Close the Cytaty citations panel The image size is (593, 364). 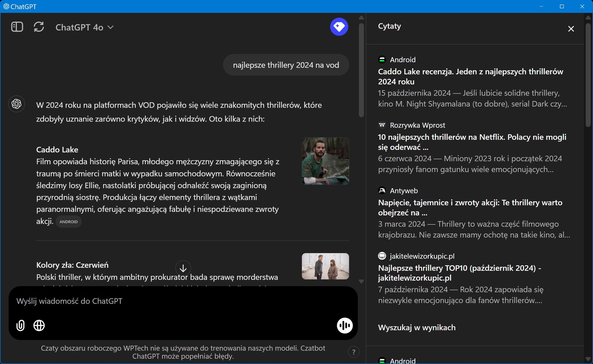[x=571, y=29]
